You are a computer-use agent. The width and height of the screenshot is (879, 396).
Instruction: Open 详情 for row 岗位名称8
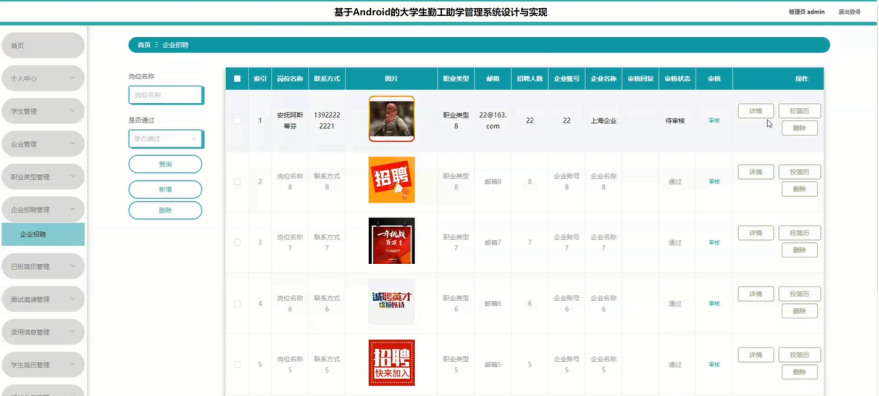(x=756, y=172)
